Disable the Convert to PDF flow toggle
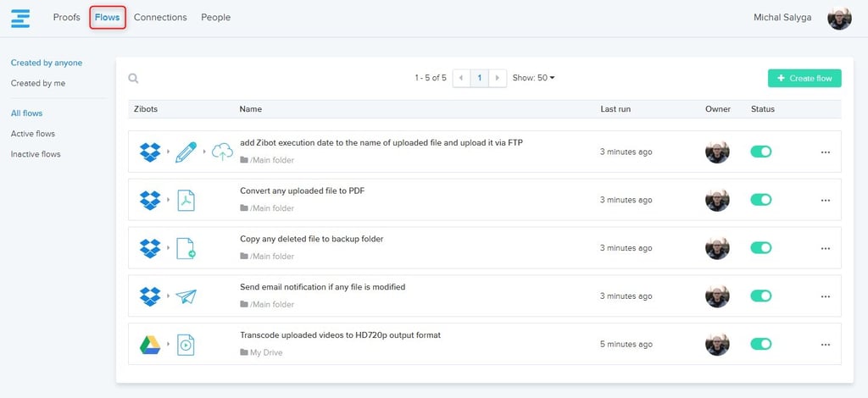This screenshot has width=868, height=398. (761, 200)
